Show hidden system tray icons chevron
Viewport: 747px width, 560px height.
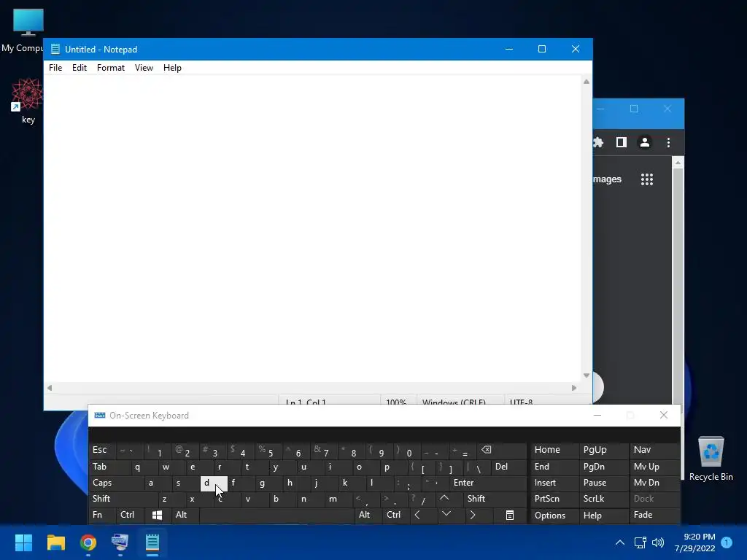(x=620, y=542)
